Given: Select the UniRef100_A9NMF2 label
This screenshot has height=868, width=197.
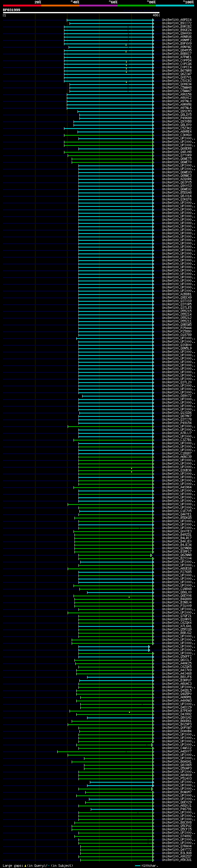Looking at the screenshot, I should tap(177, 40).
